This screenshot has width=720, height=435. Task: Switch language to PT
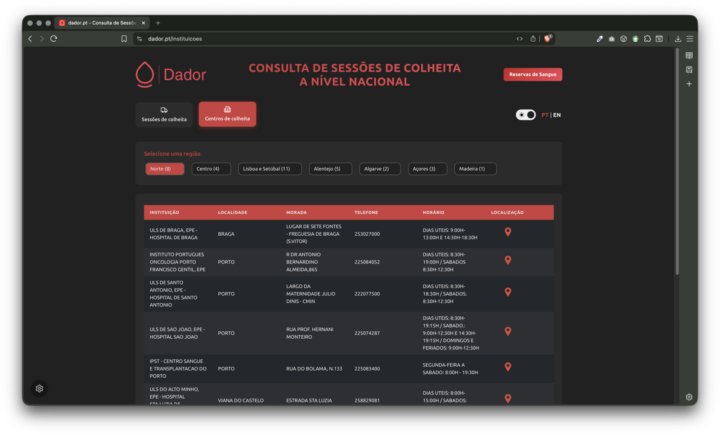[x=545, y=115]
